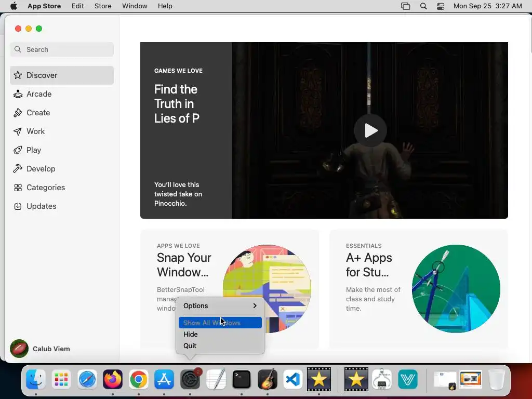Open the first starred filmstrip app in Dock
The image size is (532, 399).
[x=319, y=379]
